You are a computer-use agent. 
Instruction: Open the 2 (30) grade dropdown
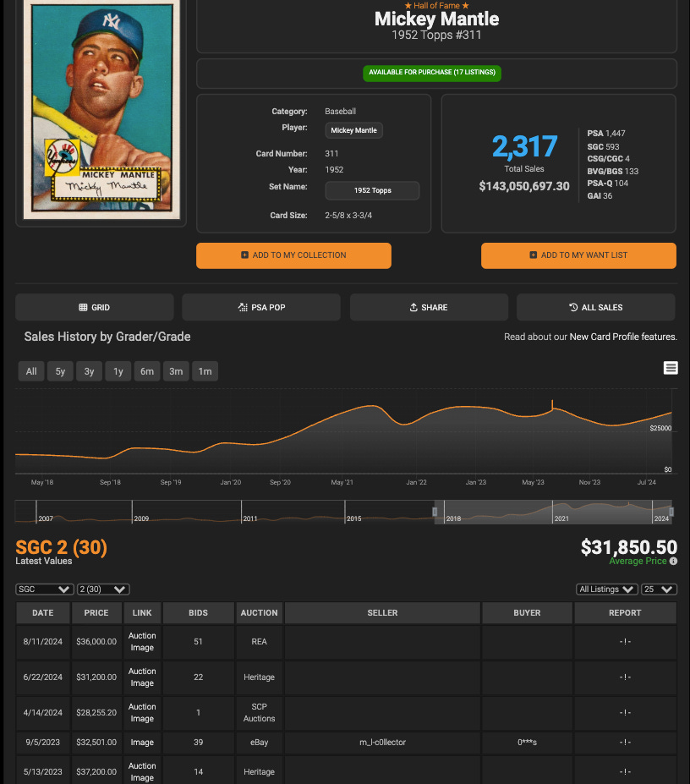(x=103, y=589)
